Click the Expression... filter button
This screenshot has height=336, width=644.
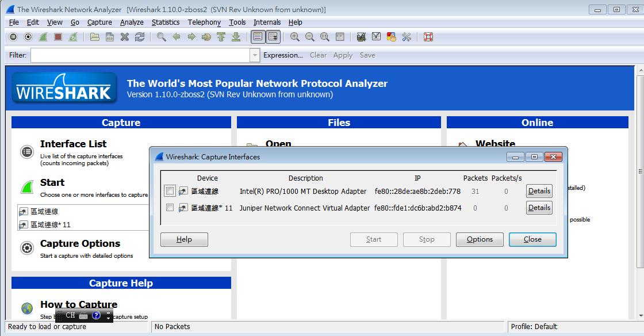point(283,55)
